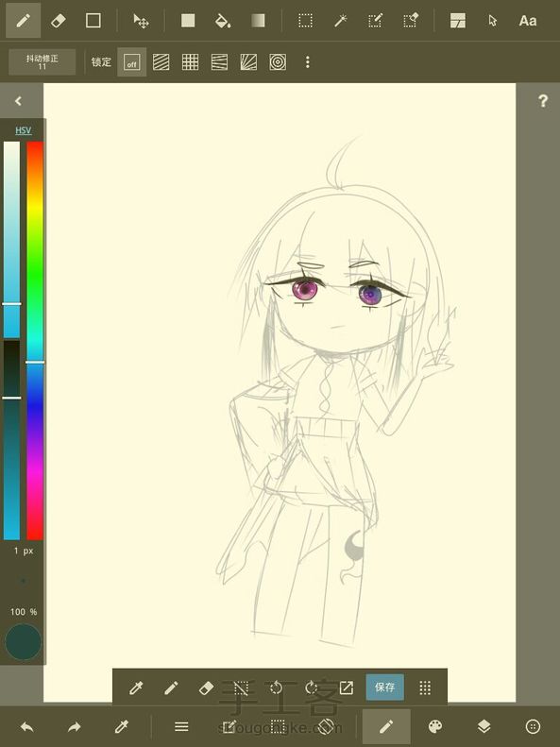Viewport: 560px width, 747px height.
Task: Open the dotted grid shortcut menu
Action: [x=425, y=688]
